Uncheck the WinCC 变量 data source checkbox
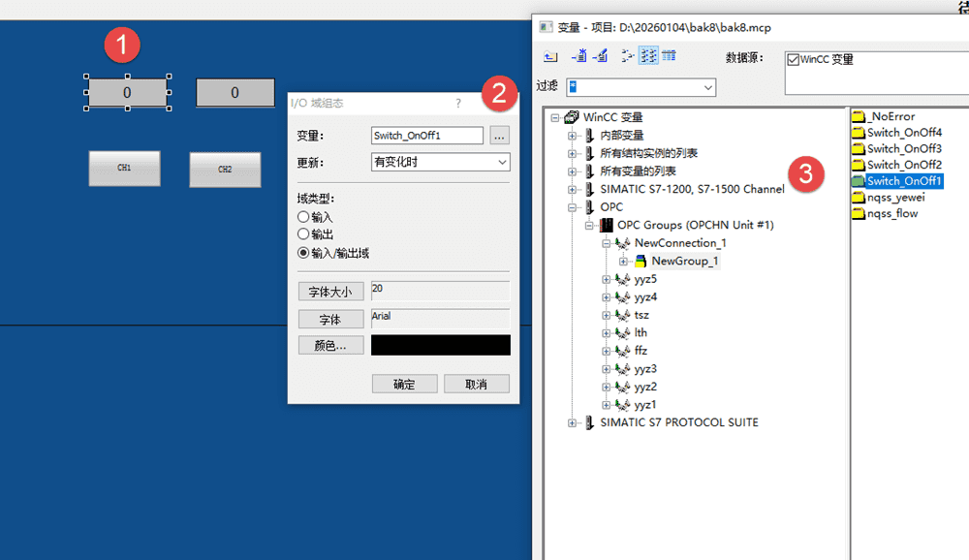This screenshot has width=969, height=560. [794, 60]
